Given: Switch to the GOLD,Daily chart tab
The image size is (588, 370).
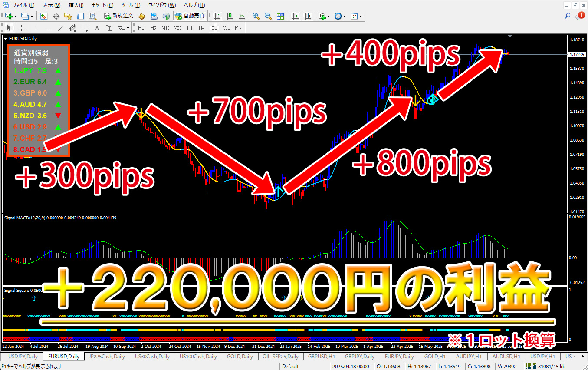Looking at the screenshot, I should pyautogui.click(x=240, y=357).
